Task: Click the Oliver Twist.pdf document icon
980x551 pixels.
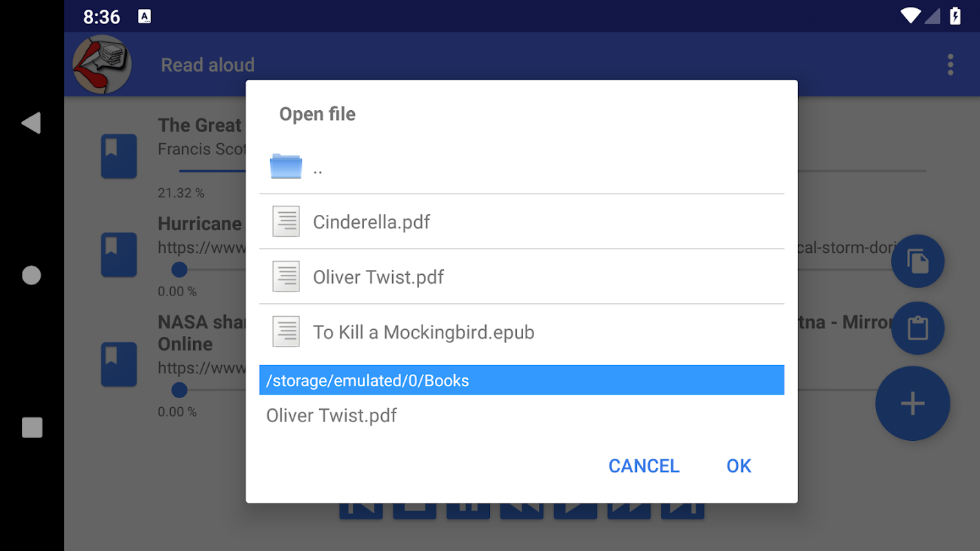Action: coord(286,277)
